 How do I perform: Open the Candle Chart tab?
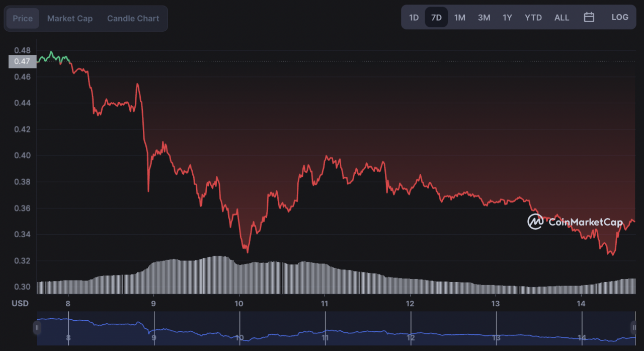[x=133, y=18]
